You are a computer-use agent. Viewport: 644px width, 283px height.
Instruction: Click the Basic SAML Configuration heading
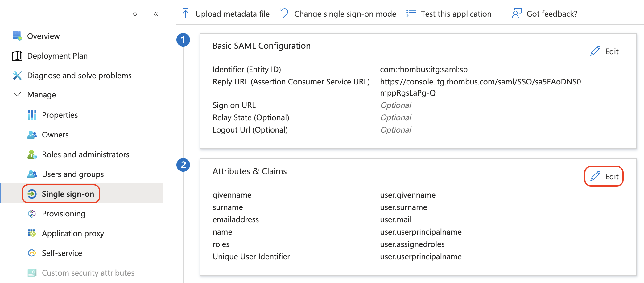coord(262,46)
